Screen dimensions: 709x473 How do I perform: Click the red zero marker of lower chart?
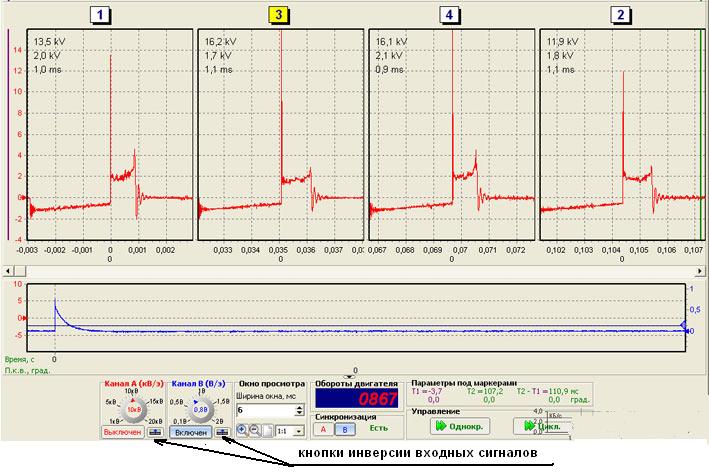[24, 318]
